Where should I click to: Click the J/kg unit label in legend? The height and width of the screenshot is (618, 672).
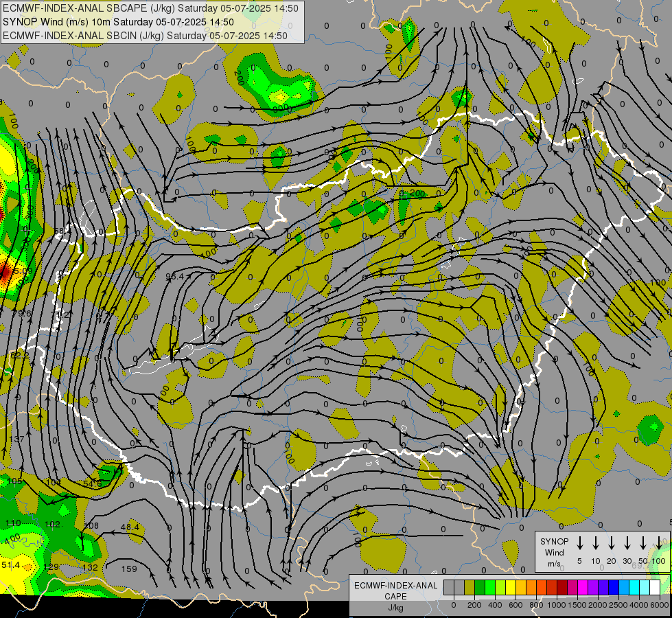click(x=395, y=608)
